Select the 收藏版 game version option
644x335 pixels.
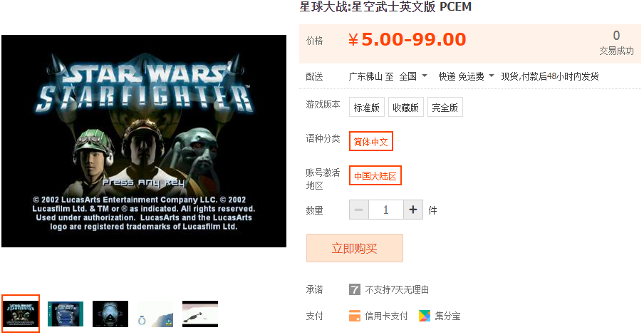click(406, 108)
